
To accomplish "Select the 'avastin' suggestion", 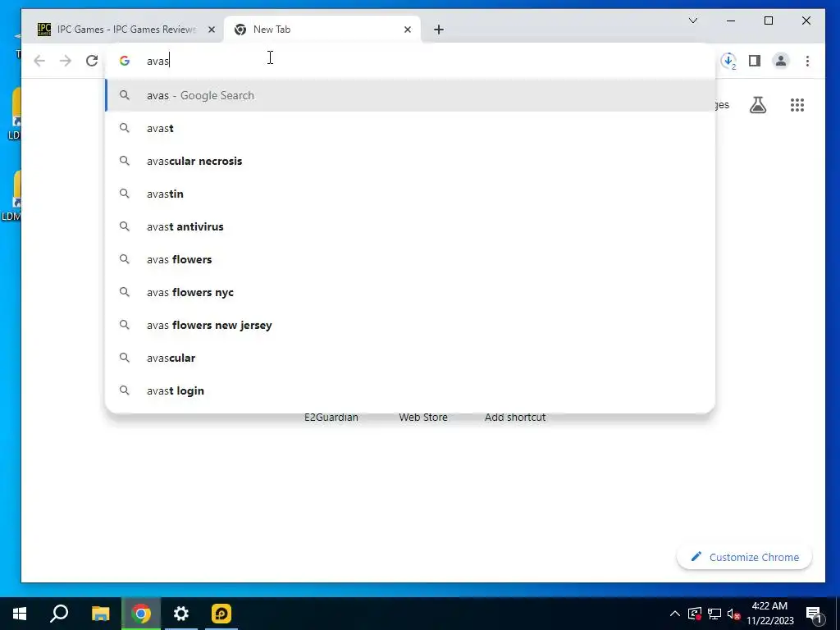I will pyautogui.click(x=410, y=194).
